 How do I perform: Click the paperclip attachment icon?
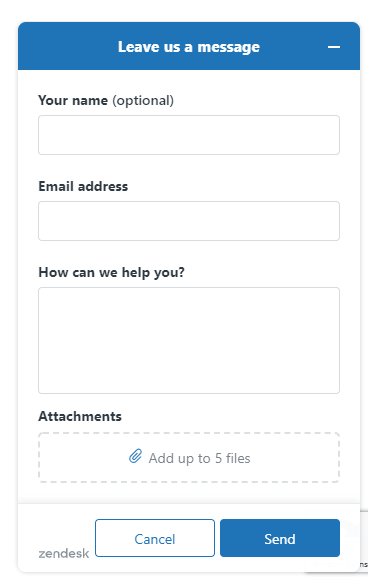point(135,456)
